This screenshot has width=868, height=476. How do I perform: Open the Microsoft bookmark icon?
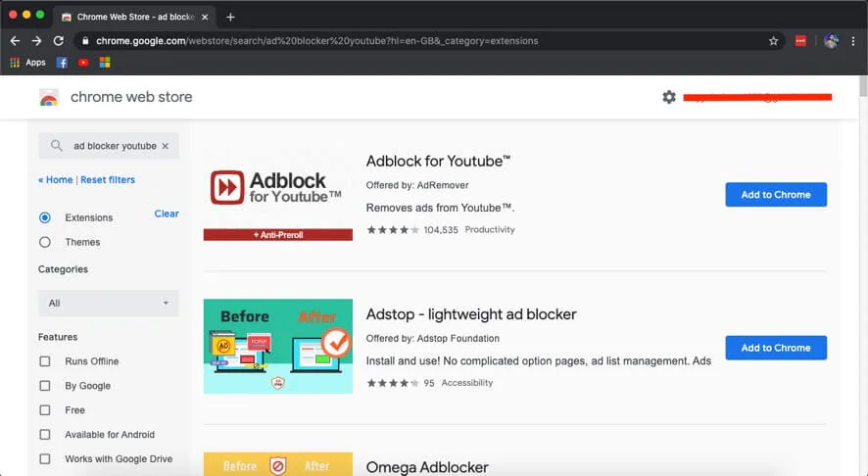click(105, 63)
